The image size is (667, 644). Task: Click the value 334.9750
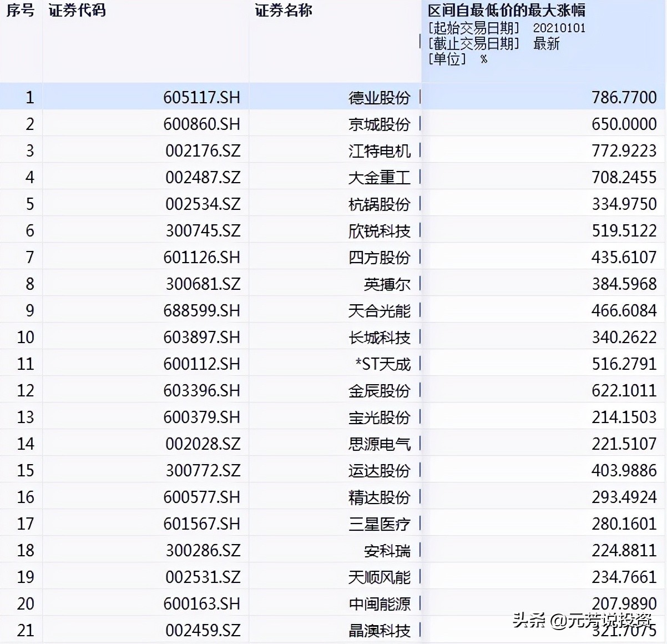(x=624, y=204)
